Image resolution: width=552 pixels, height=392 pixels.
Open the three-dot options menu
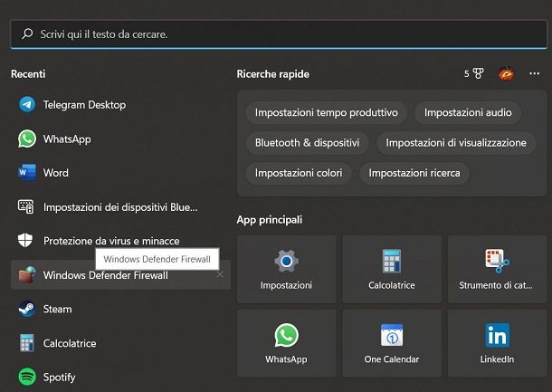click(535, 73)
